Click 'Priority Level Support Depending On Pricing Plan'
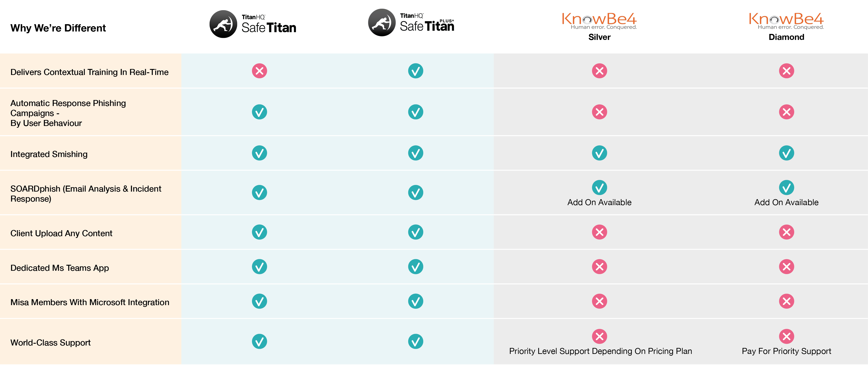This screenshot has height=365, width=868. (x=601, y=351)
